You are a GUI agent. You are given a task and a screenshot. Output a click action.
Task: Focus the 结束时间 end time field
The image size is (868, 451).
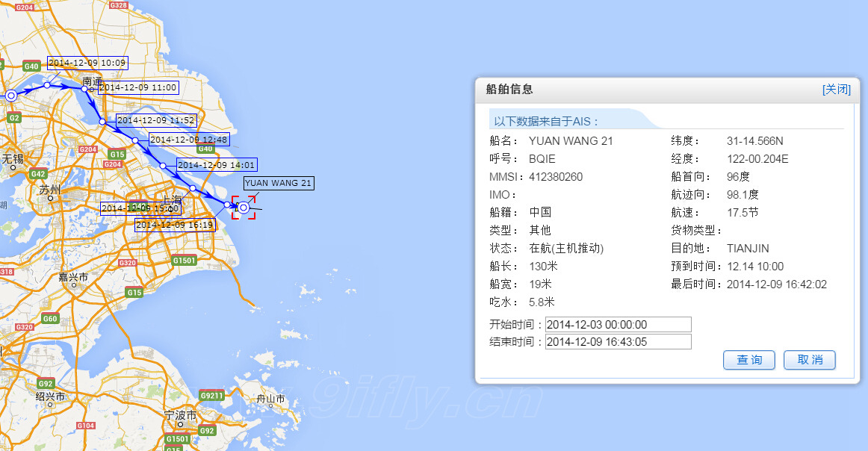pyautogui.click(x=618, y=342)
